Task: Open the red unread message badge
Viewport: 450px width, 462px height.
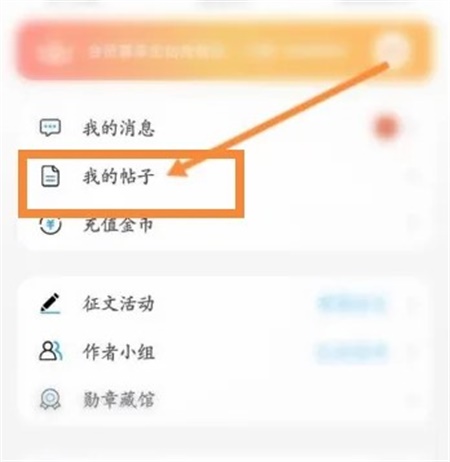Action: click(387, 128)
